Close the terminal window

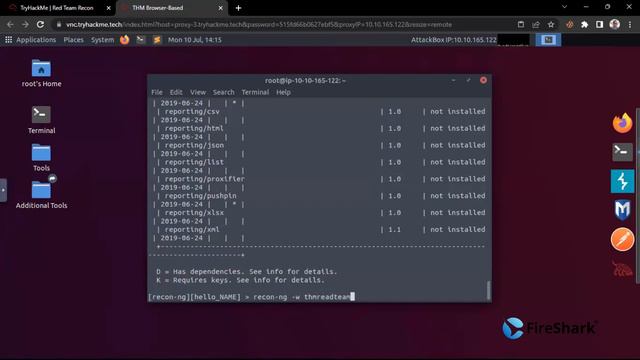point(483,80)
